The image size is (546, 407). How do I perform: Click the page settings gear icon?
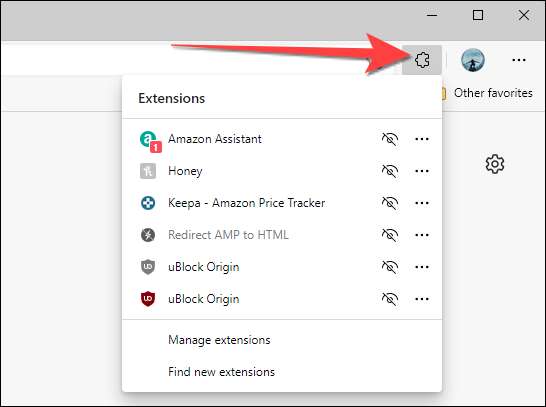(x=495, y=164)
